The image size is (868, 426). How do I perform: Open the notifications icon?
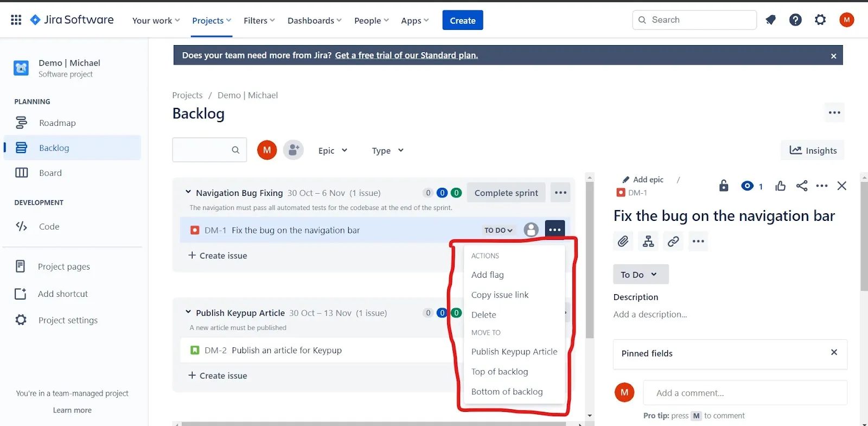point(770,20)
